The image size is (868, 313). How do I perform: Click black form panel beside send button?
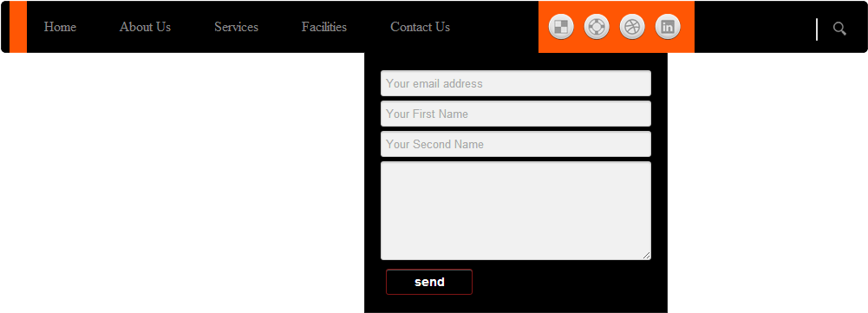point(565,283)
